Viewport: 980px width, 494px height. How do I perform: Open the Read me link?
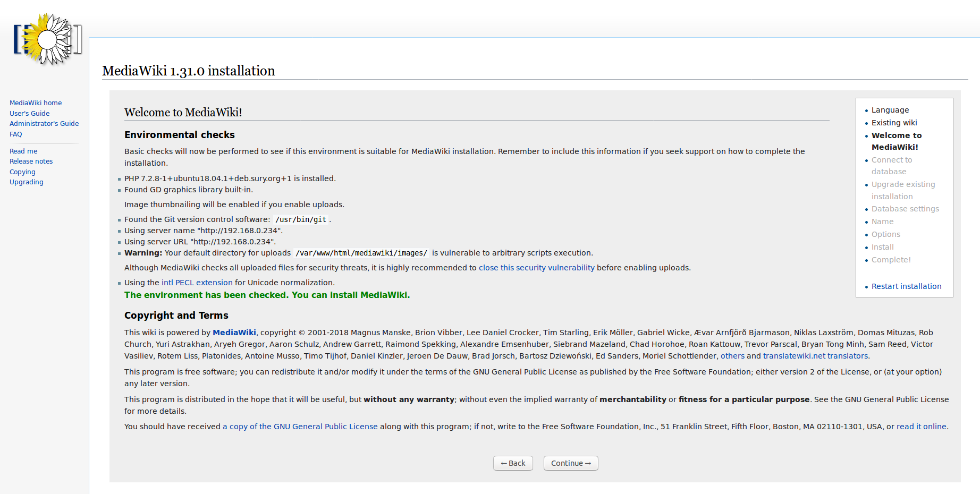click(x=23, y=151)
